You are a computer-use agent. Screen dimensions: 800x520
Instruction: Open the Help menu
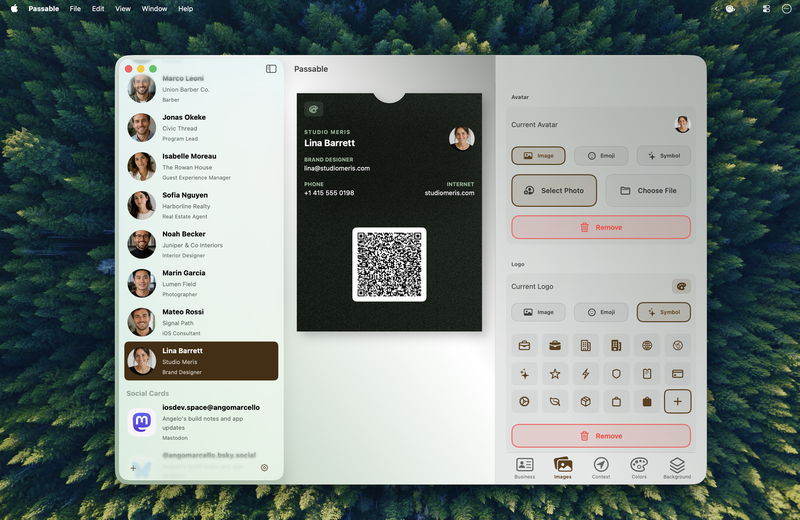pos(185,9)
